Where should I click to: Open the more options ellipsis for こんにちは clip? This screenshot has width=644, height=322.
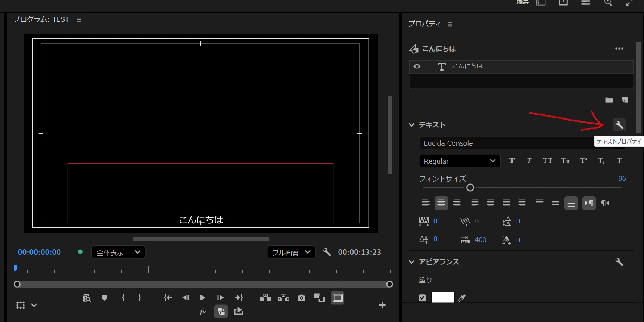(619, 49)
